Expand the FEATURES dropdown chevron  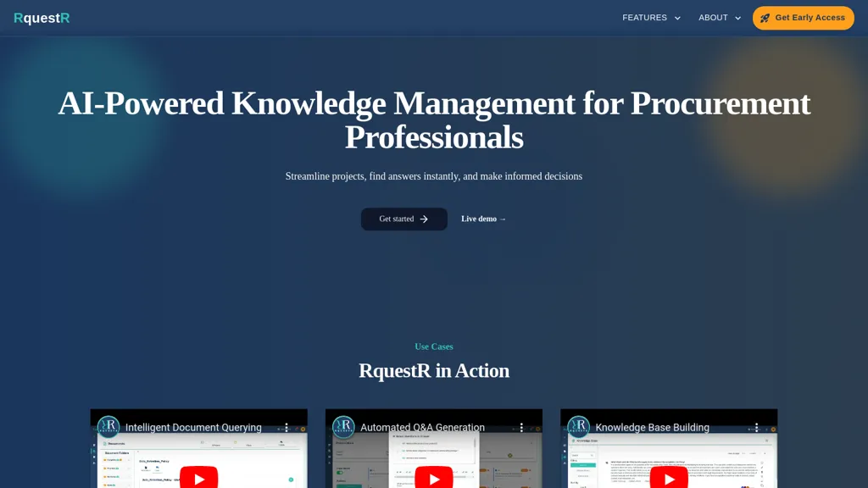point(677,19)
